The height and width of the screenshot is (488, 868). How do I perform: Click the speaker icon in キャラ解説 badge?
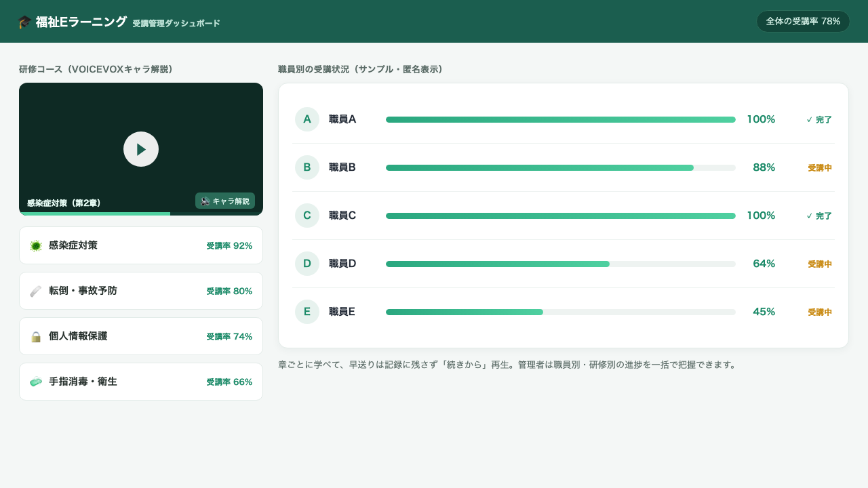tap(205, 201)
